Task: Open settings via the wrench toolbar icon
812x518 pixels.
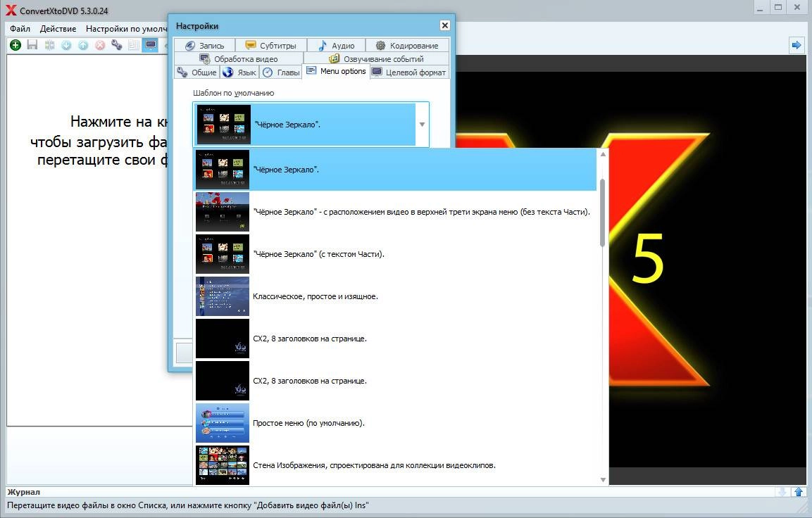Action: click(116, 45)
